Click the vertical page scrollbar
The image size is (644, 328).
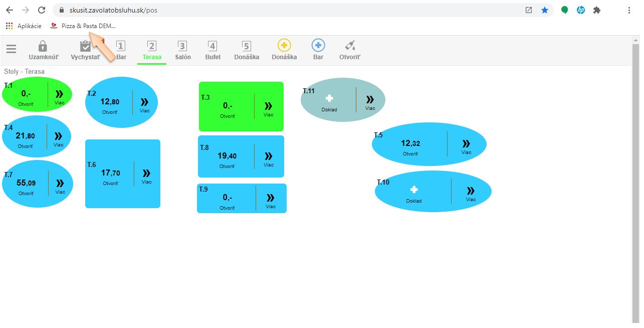(x=636, y=181)
